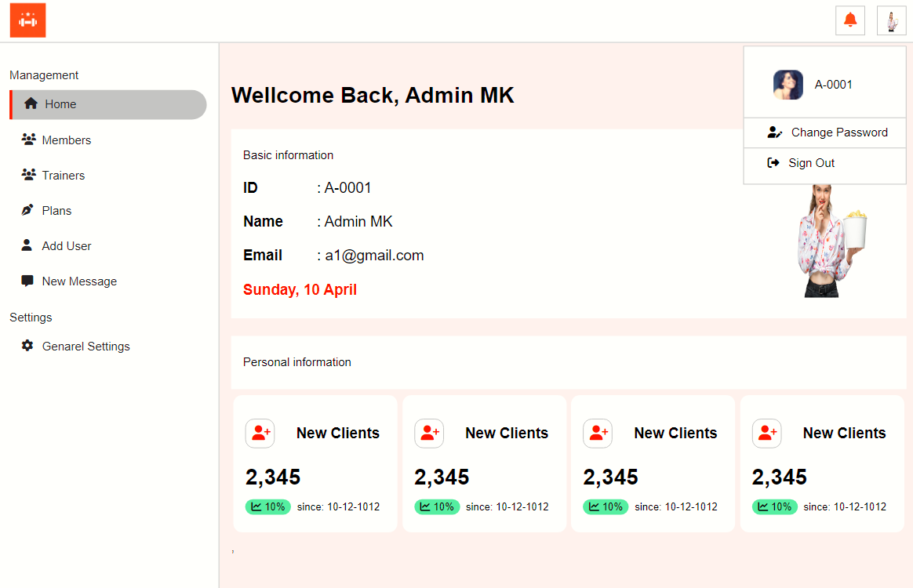Click add-user icon on third New Clients card

click(598, 433)
